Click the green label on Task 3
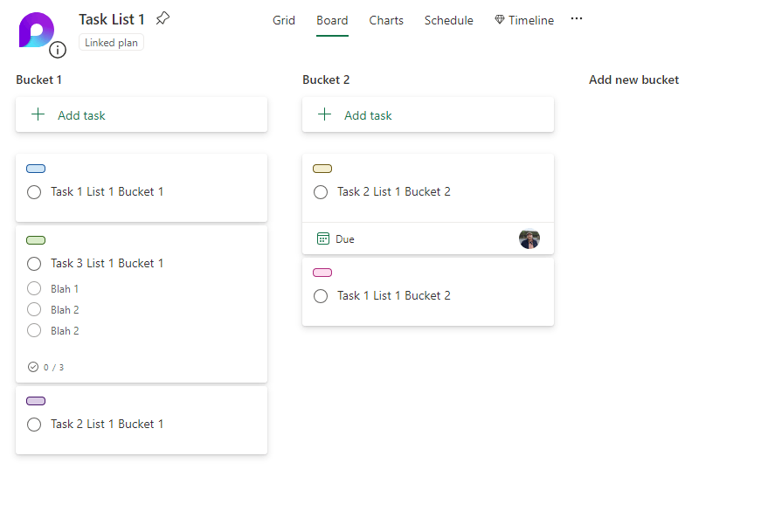Viewport: 761px width, 532px height. (36, 240)
